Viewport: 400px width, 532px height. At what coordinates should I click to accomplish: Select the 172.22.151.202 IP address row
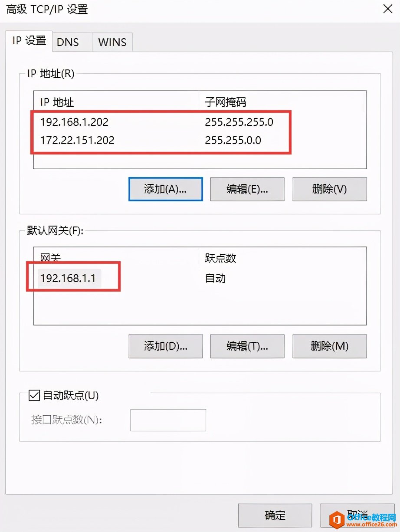(x=200, y=140)
